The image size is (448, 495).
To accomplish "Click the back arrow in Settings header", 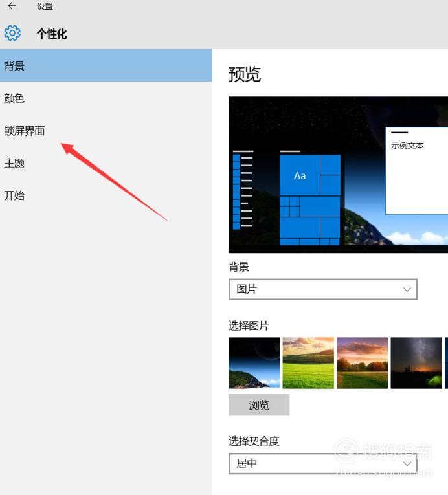I will pyautogui.click(x=12, y=6).
